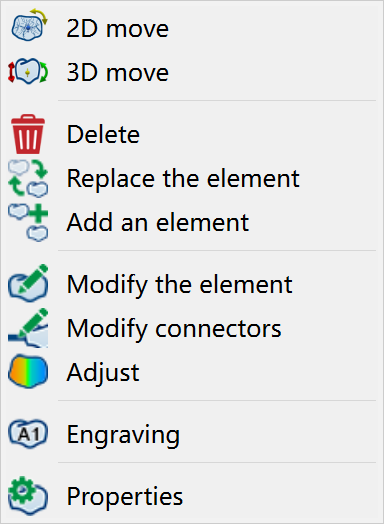Select the Adjust menu entry
The width and height of the screenshot is (384, 524).
pyautogui.click(x=192, y=372)
